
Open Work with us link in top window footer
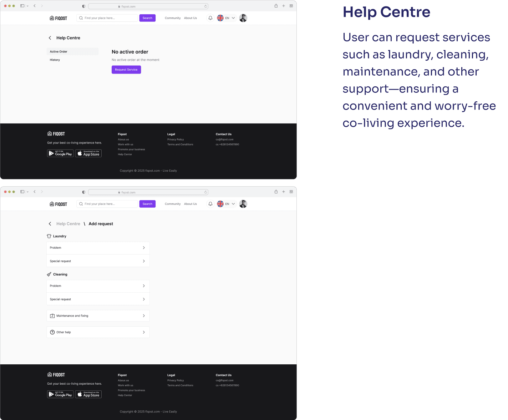(126, 145)
